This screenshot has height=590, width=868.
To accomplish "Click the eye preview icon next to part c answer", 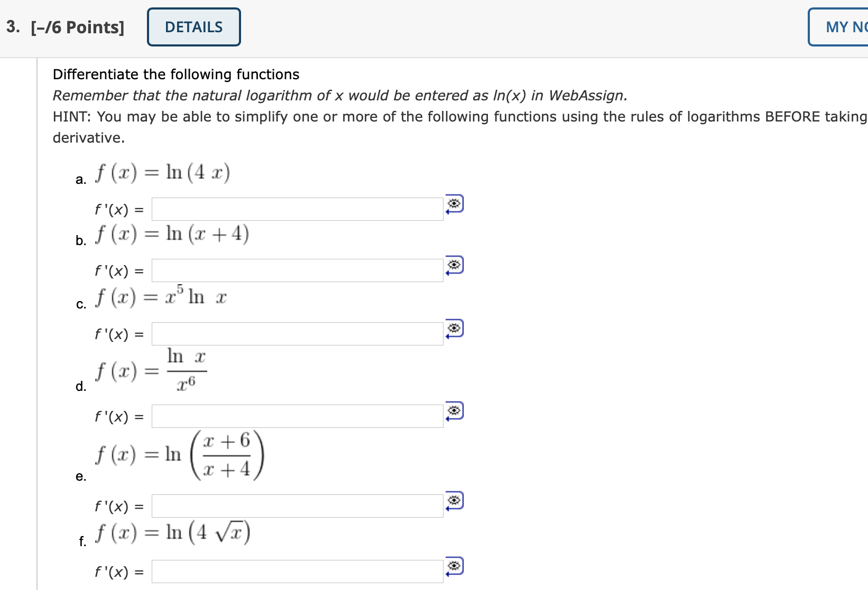I will [454, 329].
